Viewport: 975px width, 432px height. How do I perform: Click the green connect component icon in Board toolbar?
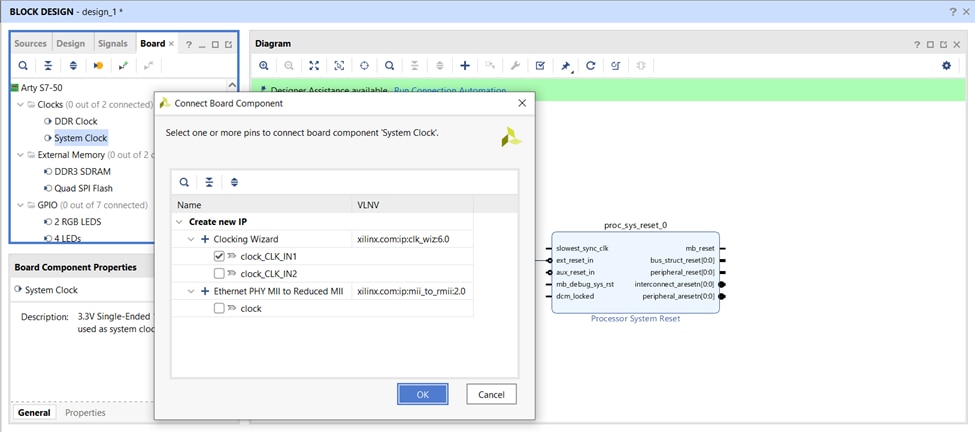pyautogui.click(x=123, y=65)
